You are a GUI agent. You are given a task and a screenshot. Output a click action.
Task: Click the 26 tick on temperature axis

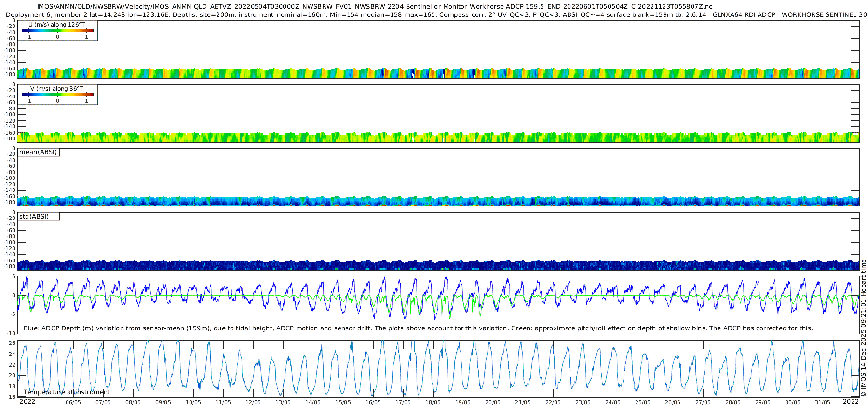tap(13, 343)
